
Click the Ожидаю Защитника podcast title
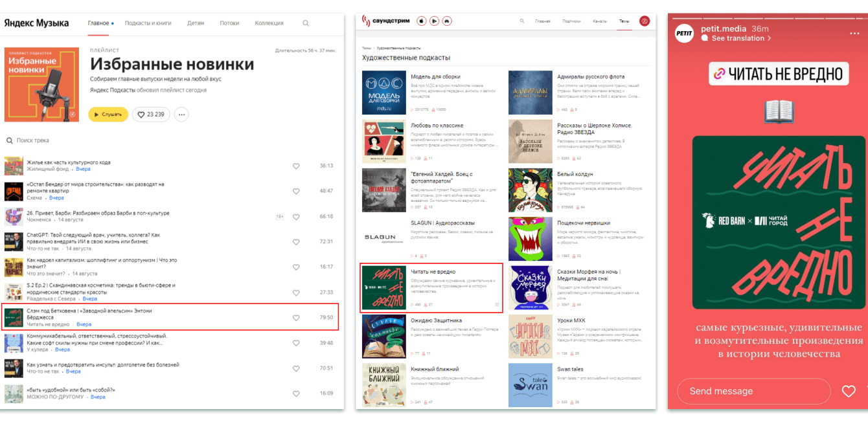(x=437, y=320)
